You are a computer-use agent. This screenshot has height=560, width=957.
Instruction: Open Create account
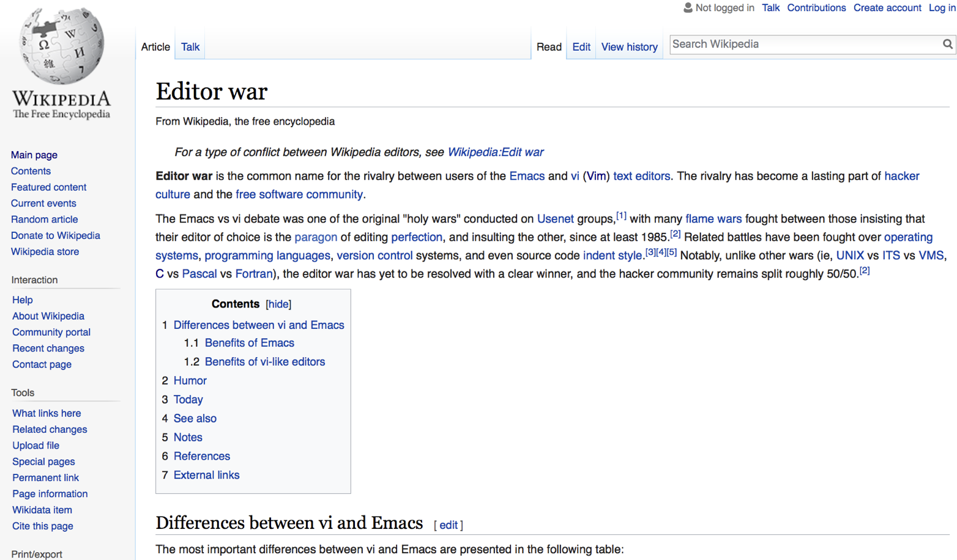click(887, 7)
